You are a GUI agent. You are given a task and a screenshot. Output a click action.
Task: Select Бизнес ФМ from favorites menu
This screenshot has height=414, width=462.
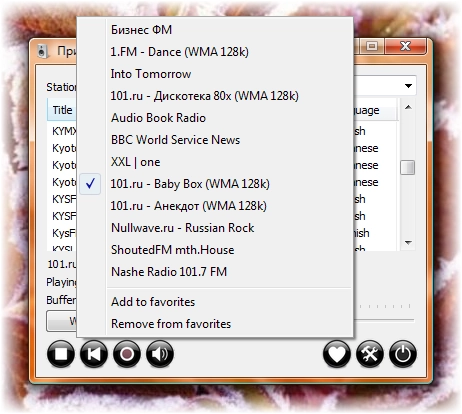pyautogui.click(x=215, y=30)
